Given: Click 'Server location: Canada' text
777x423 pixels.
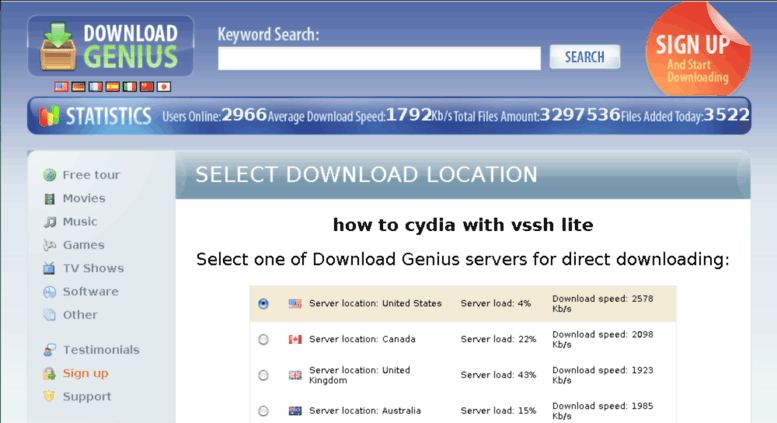Looking at the screenshot, I should point(362,339).
